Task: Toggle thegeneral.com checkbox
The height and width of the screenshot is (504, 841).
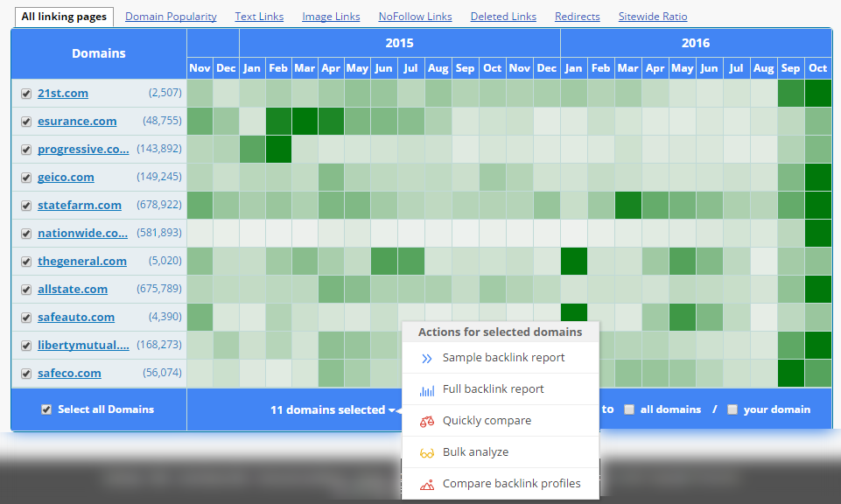Action: coord(25,262)
